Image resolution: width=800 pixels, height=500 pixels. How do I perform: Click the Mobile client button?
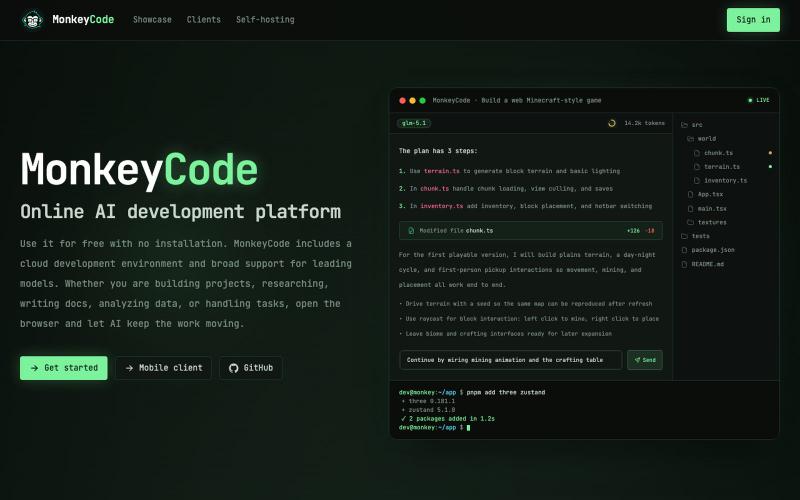point(163,368)
